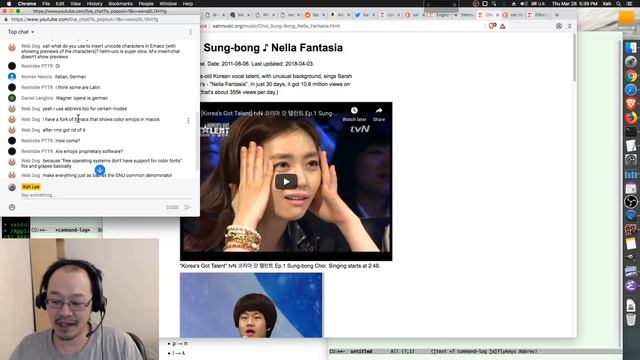Open the emoji picker in chat
Image resolution: width=640 pixels, height=360 pixels.
click(x=12, y=207)
